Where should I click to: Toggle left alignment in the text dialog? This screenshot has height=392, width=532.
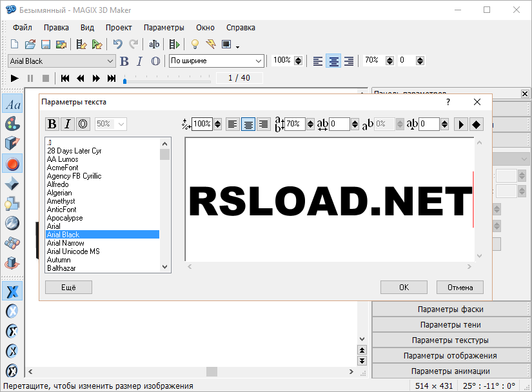click(x=232, y=124)
